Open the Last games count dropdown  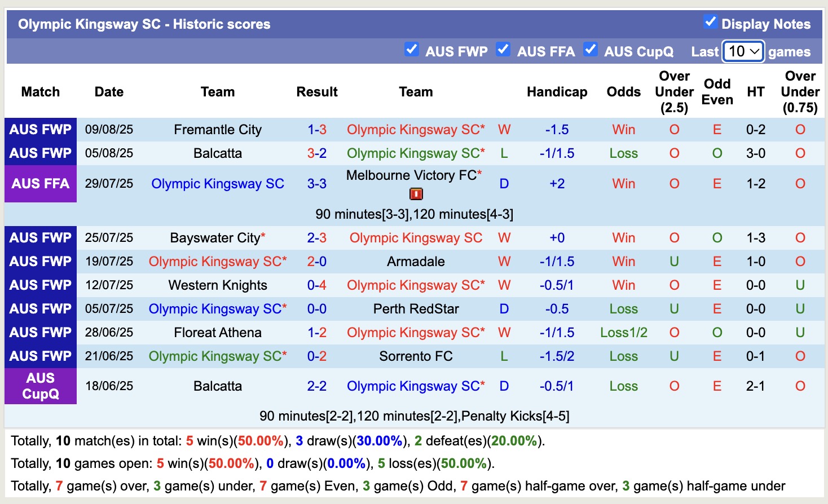pos(742,51)
